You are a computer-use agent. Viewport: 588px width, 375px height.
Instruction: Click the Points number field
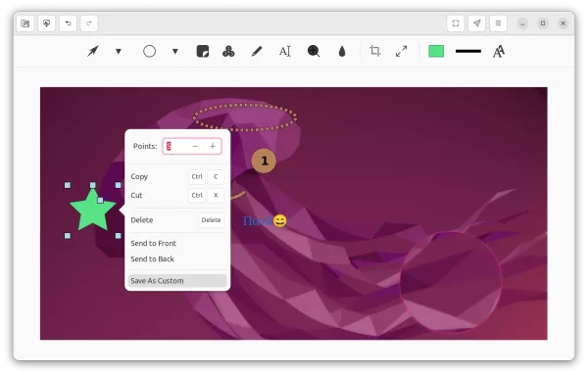click(175, 146)
